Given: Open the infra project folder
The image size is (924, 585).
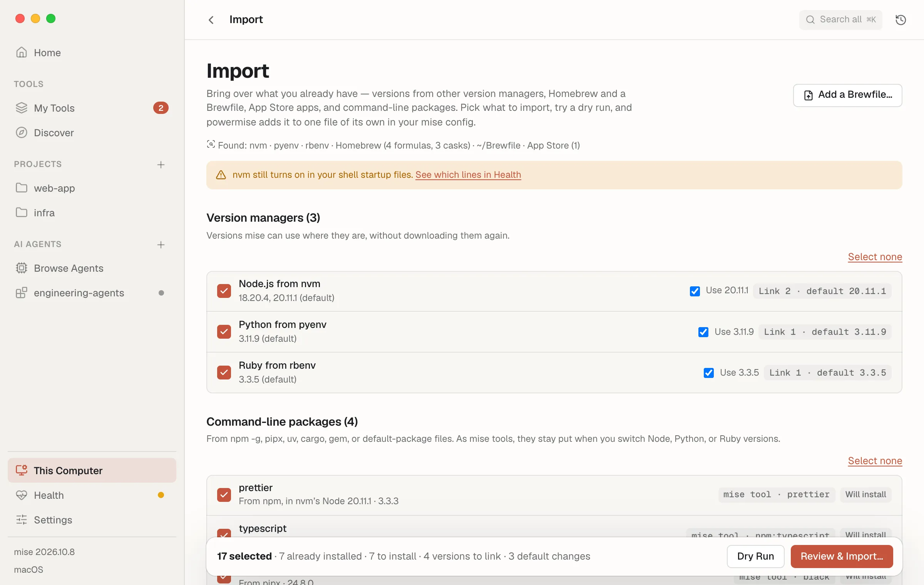Looking at the screenshot, I should click(92, 212).
